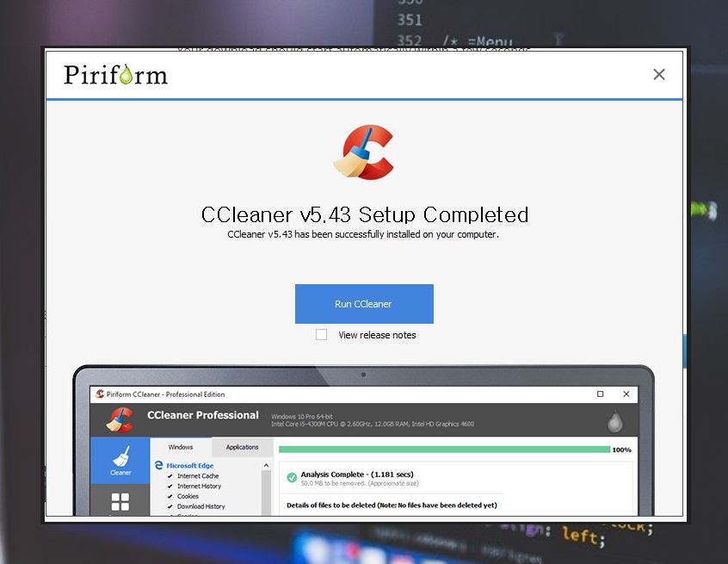Open the Windows tab in preview

pos(181,447)
